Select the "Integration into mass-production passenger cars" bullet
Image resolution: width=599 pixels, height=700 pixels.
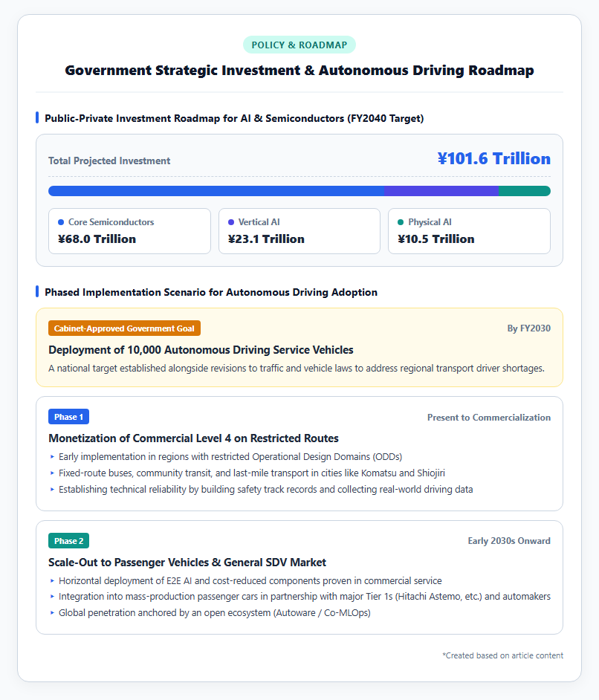[x=305, y=597]
